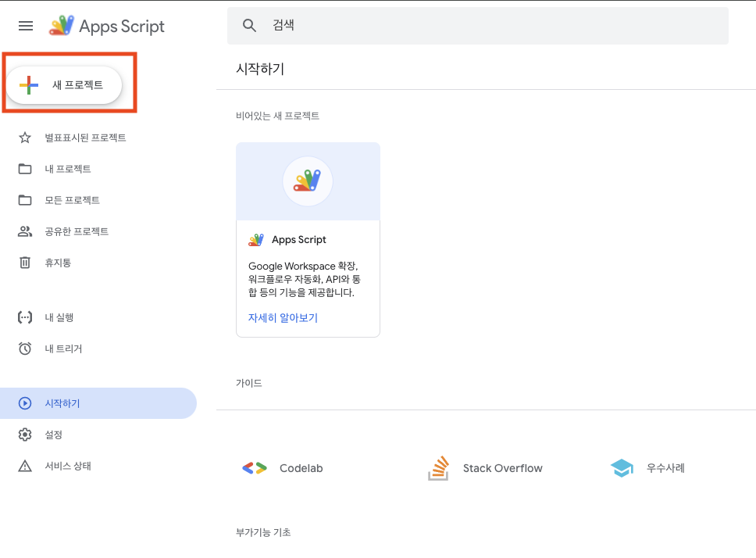Click the colorful plus icon
Image resolution: width=756 pixels, height=558 pixels.
click(29, 85)
